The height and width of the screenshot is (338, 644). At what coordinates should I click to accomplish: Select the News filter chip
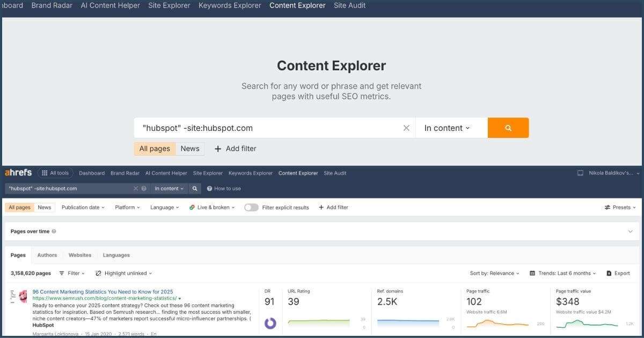click(45, 207)
